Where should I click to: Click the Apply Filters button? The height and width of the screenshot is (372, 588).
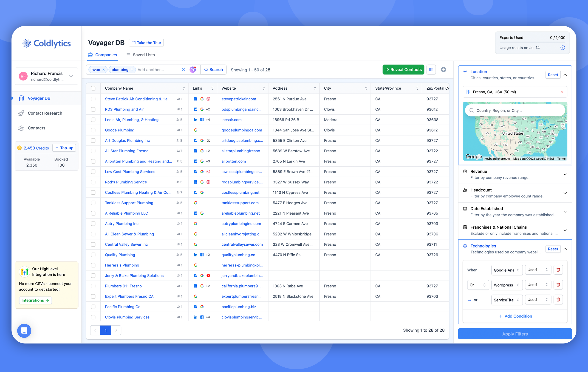tap(515, 334)
